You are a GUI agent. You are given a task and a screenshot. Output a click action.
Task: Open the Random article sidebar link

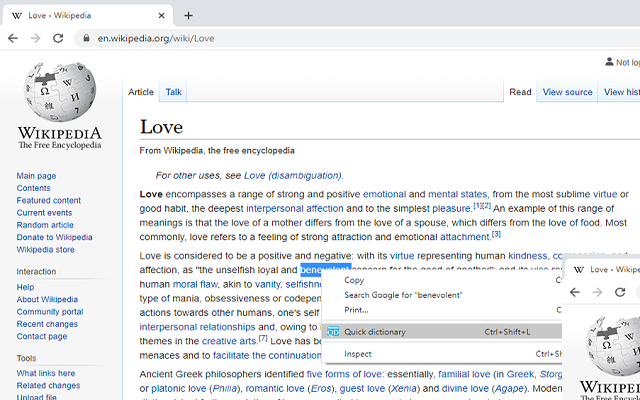[45, 225]
